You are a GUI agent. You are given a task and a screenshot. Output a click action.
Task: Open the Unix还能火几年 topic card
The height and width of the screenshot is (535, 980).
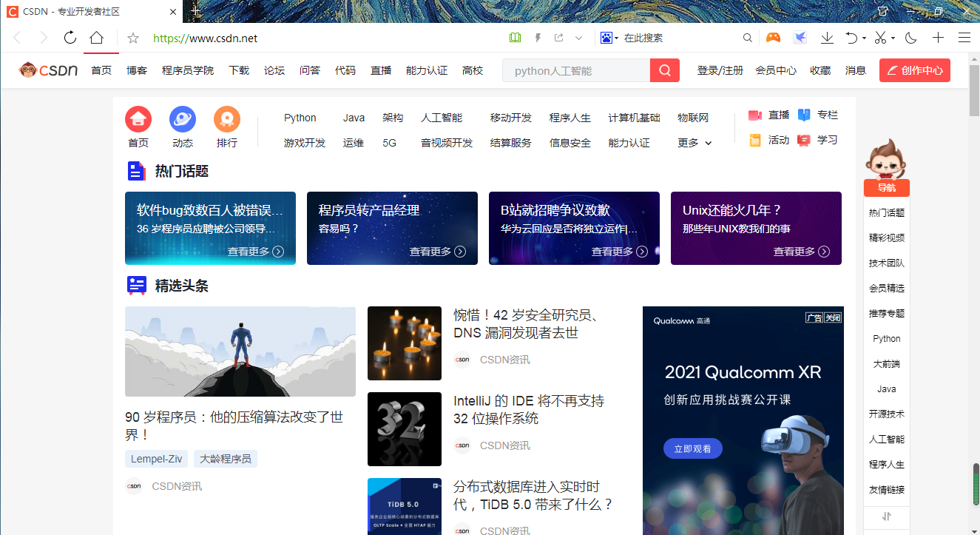756,228
